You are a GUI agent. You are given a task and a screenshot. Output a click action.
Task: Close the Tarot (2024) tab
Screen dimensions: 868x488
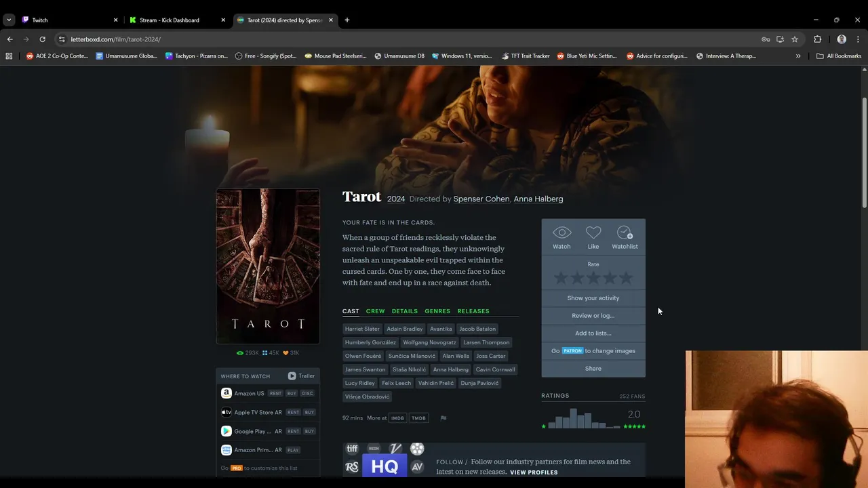click(x=331, y=20)
